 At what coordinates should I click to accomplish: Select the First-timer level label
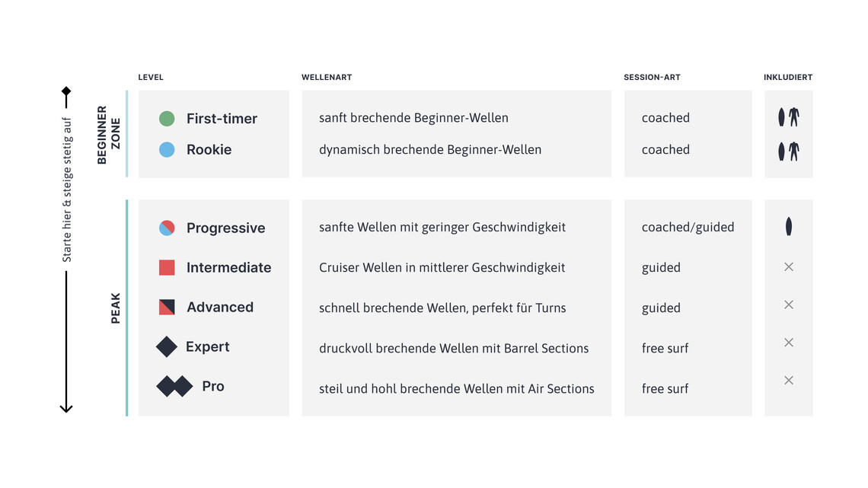[222, 119]
